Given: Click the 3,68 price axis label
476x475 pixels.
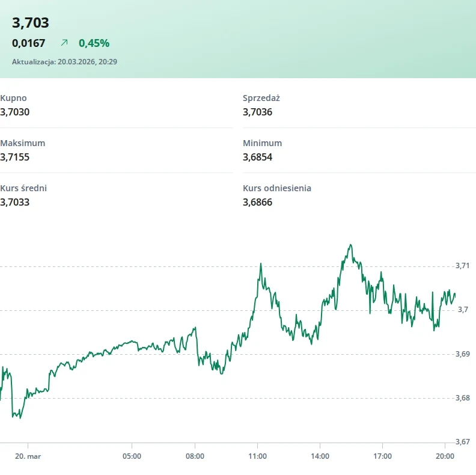Looking at the screenshot, I should (x=462, y=397).
